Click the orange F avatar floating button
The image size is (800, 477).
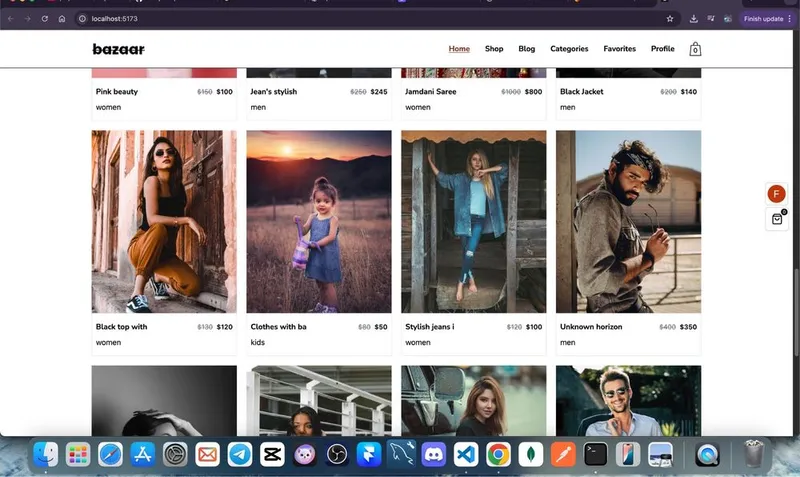point(777,194)
